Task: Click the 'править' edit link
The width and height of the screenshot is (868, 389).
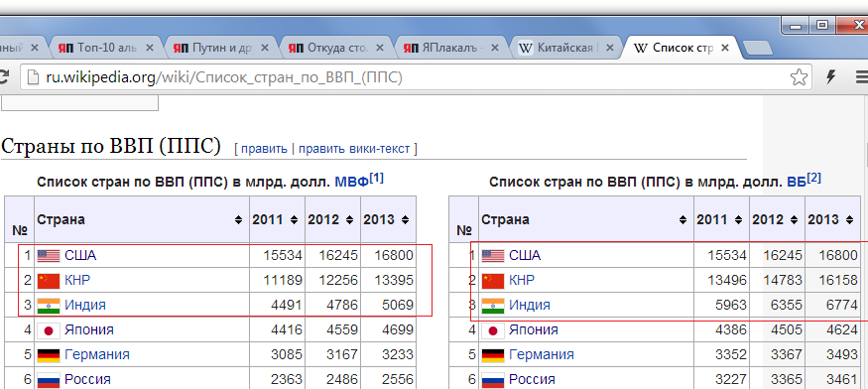Action: click(264, 149)
